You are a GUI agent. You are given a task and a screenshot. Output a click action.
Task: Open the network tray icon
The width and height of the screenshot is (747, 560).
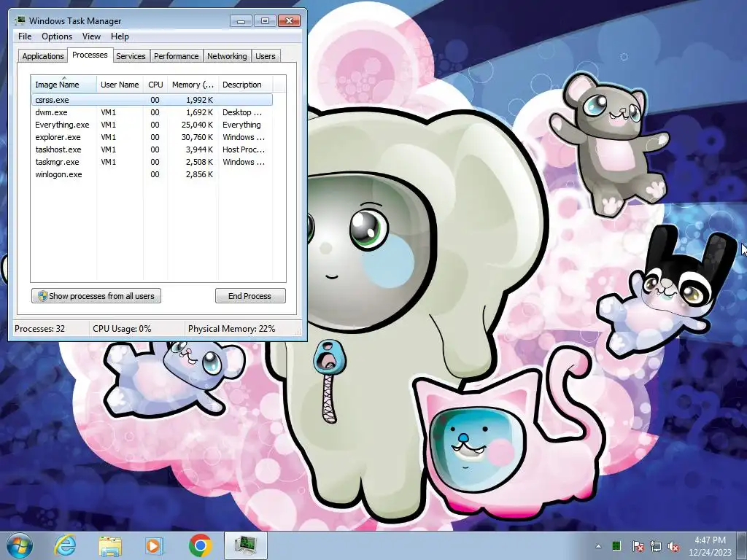click(656, 546)
